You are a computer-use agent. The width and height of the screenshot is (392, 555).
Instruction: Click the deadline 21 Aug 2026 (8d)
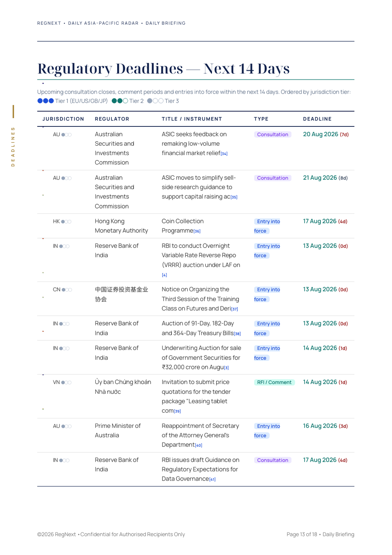coord(326,178)
